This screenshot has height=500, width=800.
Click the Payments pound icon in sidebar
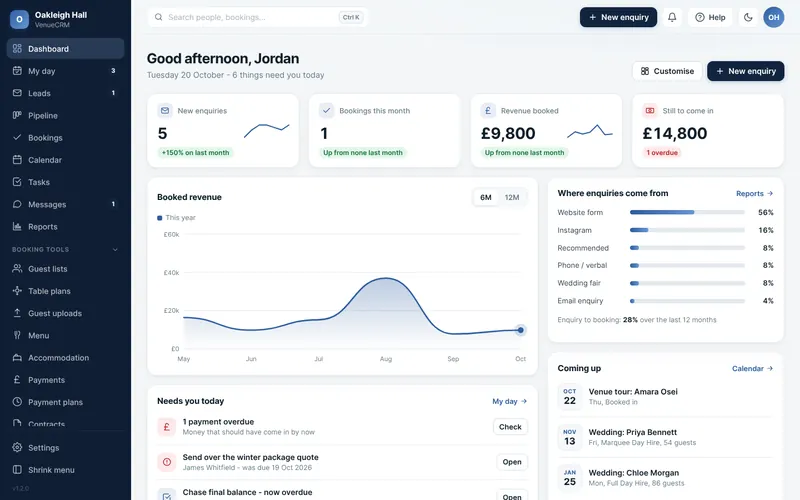point(17,380)
